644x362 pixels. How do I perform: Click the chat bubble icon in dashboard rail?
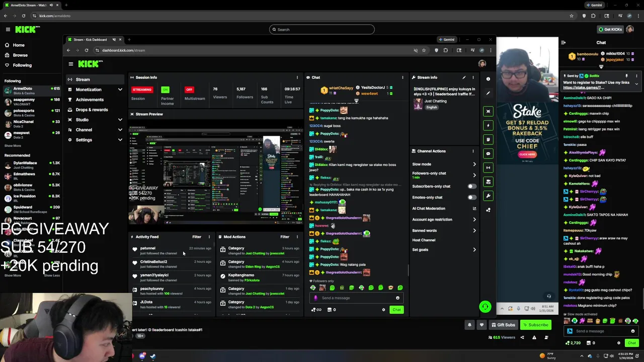click(488, 153)
